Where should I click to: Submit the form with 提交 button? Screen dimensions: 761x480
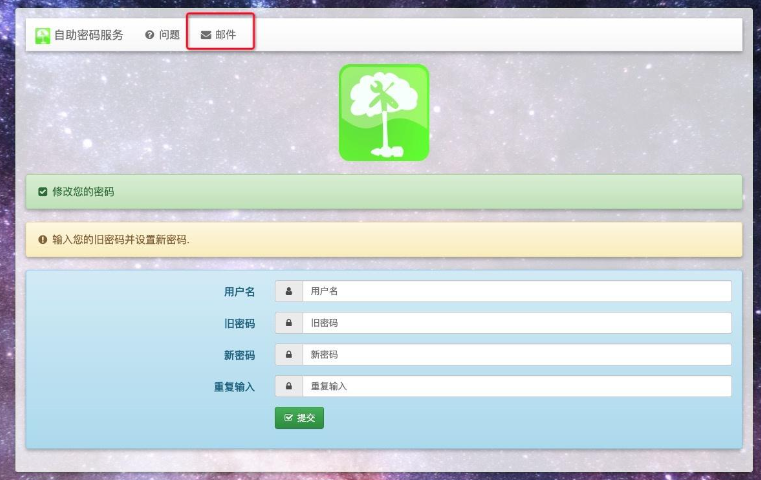[x=299, y=418]
